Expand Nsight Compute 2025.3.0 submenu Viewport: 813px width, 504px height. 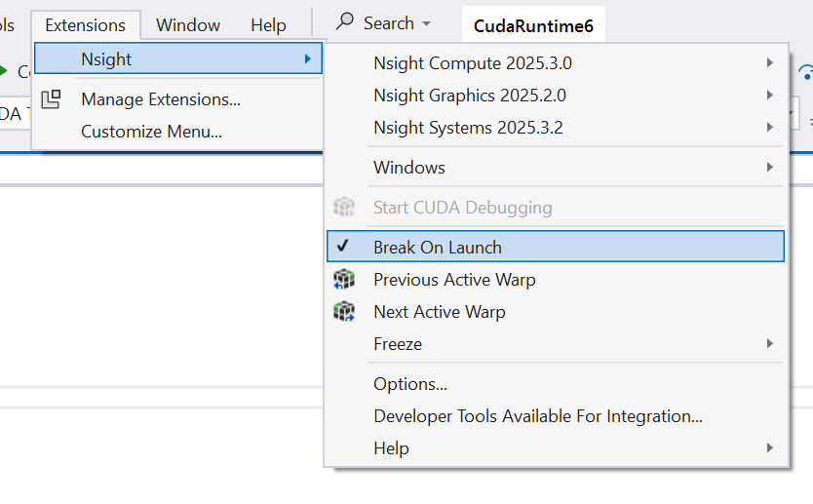point(555,62)
